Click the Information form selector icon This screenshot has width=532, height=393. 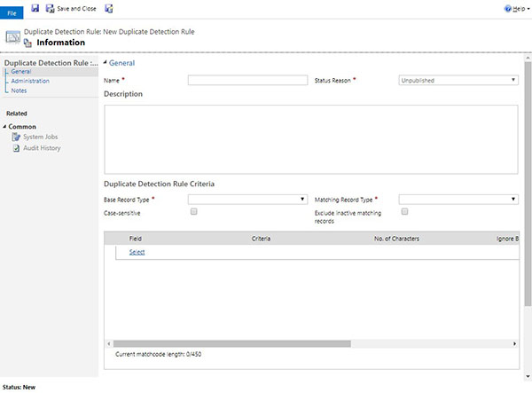[x=27, y=43]
